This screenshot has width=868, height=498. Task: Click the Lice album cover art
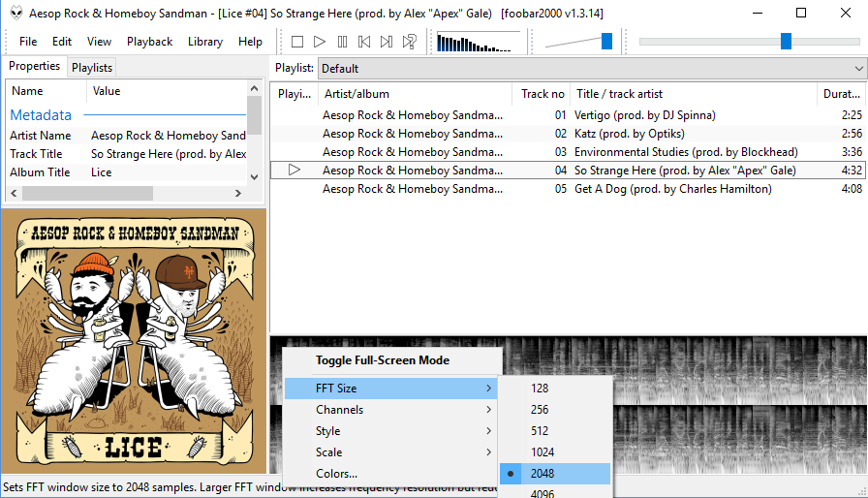[134, 341]
